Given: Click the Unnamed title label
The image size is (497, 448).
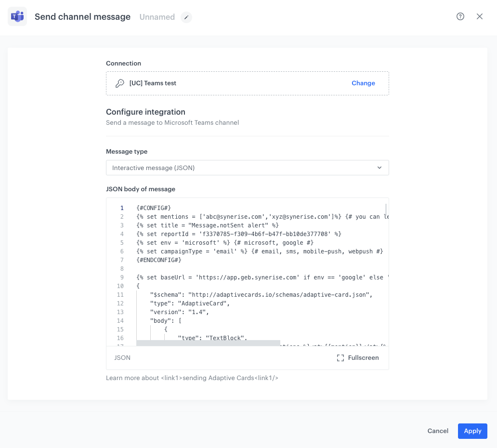Looking at the screenshot, I should coord(157,17).
